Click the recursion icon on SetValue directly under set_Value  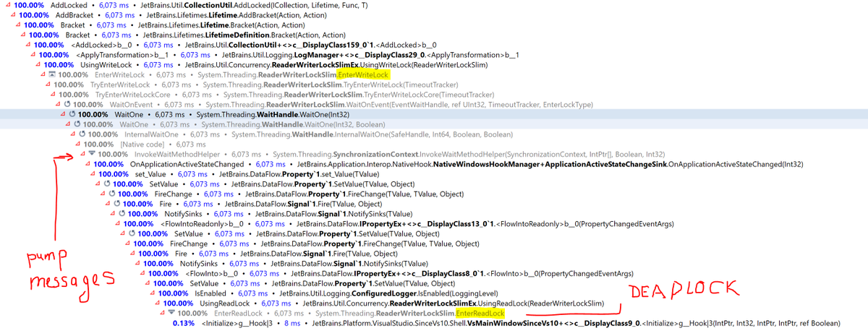point(107,184)
